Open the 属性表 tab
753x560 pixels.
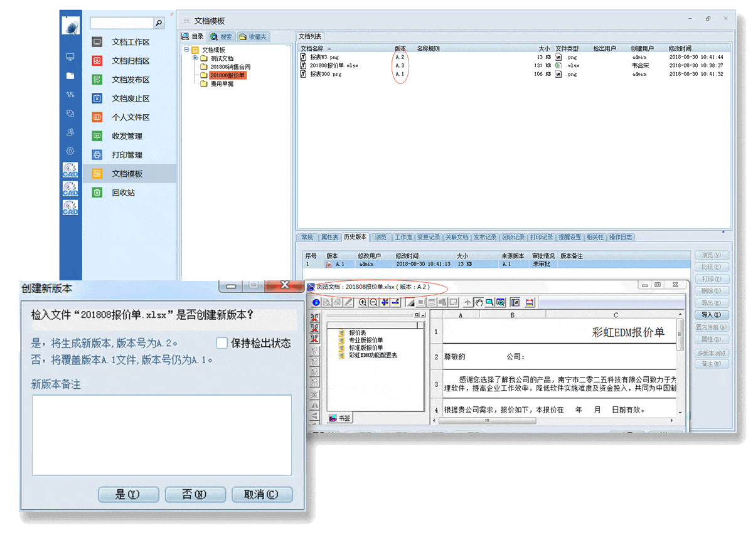[x=329, y=238]
